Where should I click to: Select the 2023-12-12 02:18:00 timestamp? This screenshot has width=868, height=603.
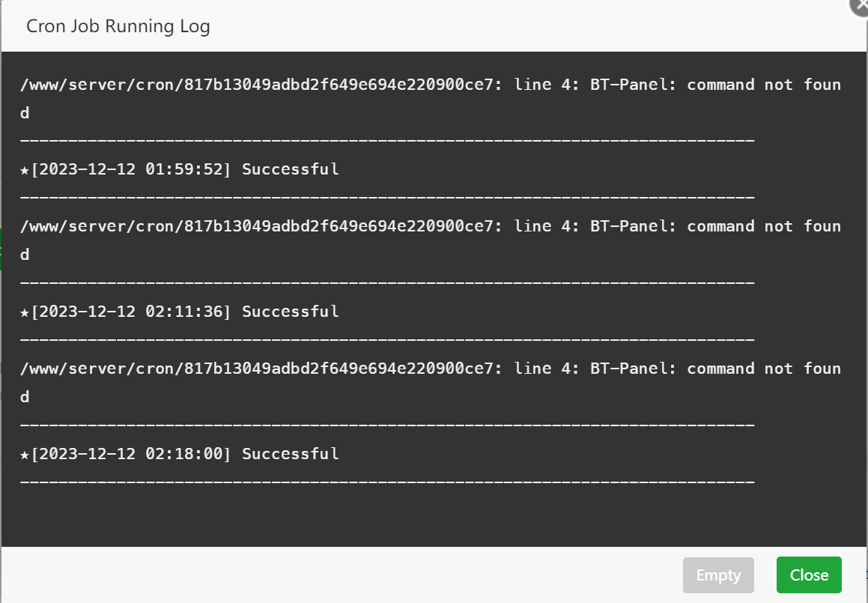[131, 454]
